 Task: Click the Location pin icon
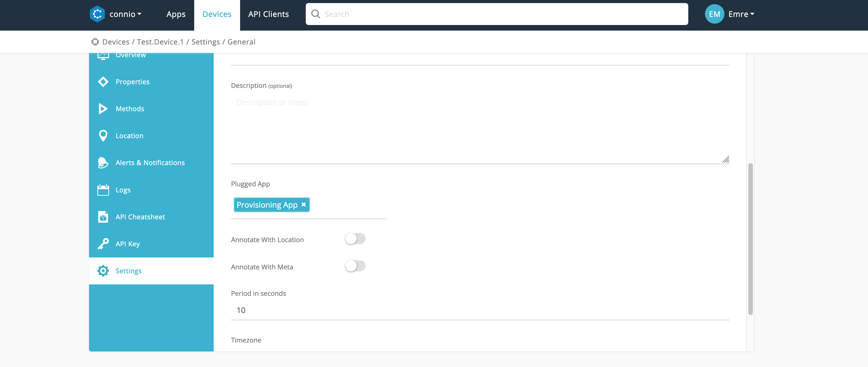[x=103, y=136]
